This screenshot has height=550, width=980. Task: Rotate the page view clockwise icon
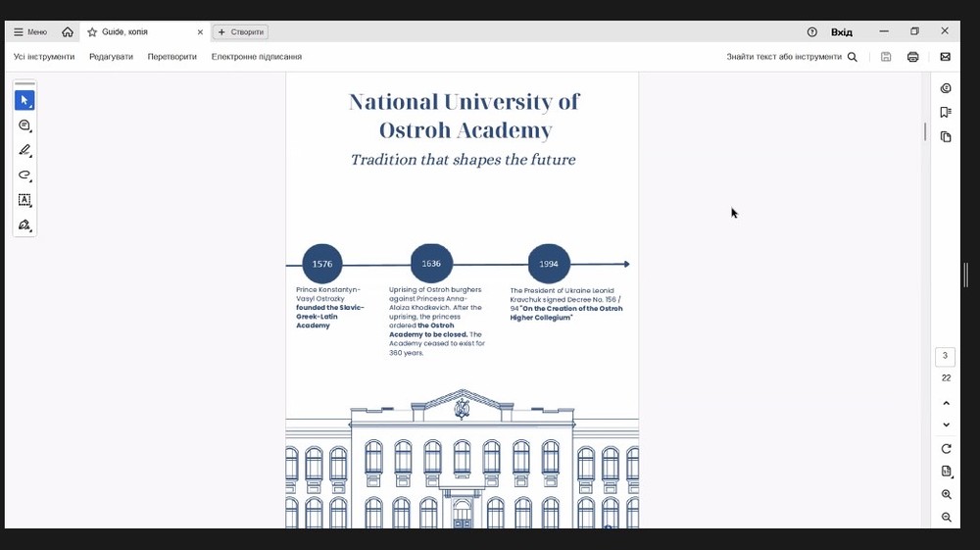[947, 449]
